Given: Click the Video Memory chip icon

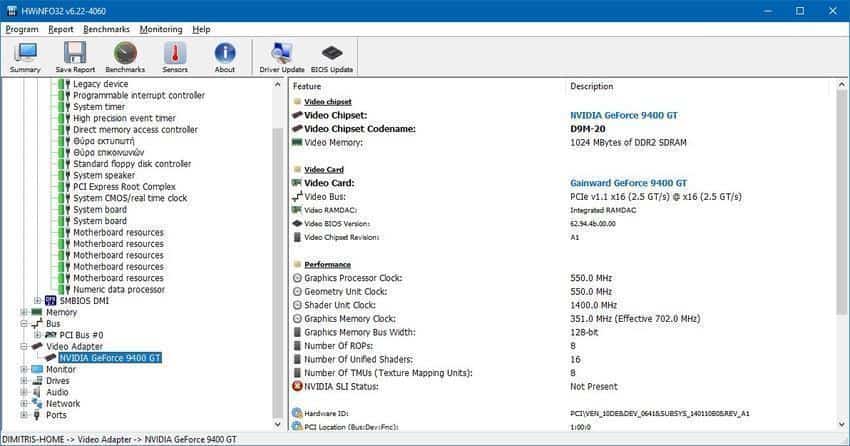Looking at the screenshot, I should point(297,143).
